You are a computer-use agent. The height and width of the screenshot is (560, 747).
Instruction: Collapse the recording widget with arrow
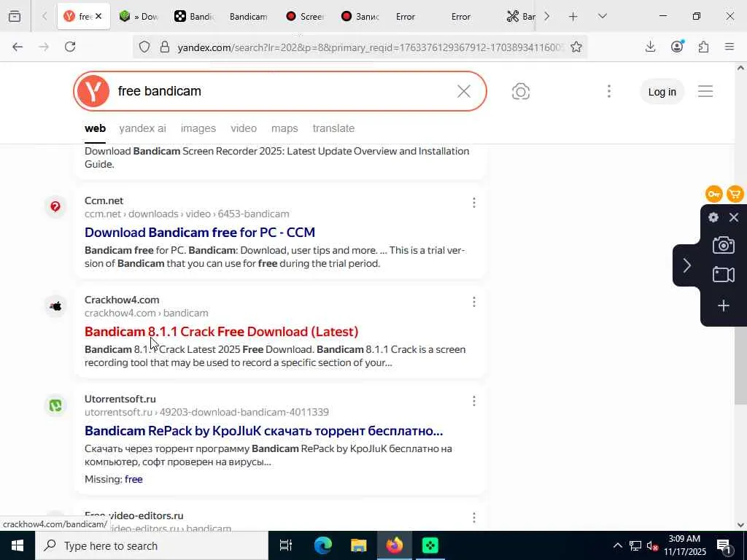coord(686,265)
